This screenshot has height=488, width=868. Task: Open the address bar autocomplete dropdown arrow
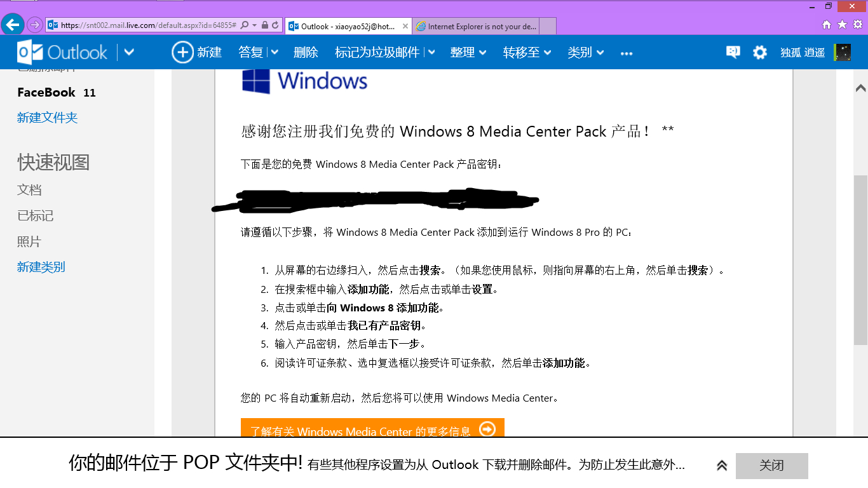tap(255, 25)
